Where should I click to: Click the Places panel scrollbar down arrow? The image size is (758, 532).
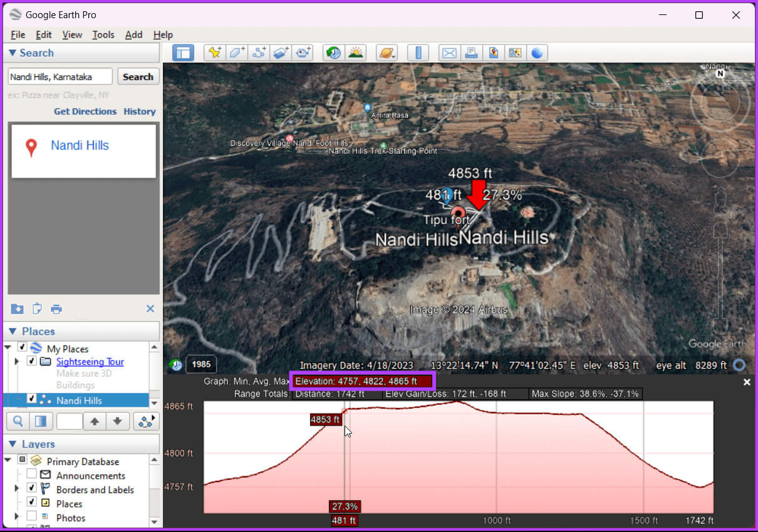pos(154,403)
